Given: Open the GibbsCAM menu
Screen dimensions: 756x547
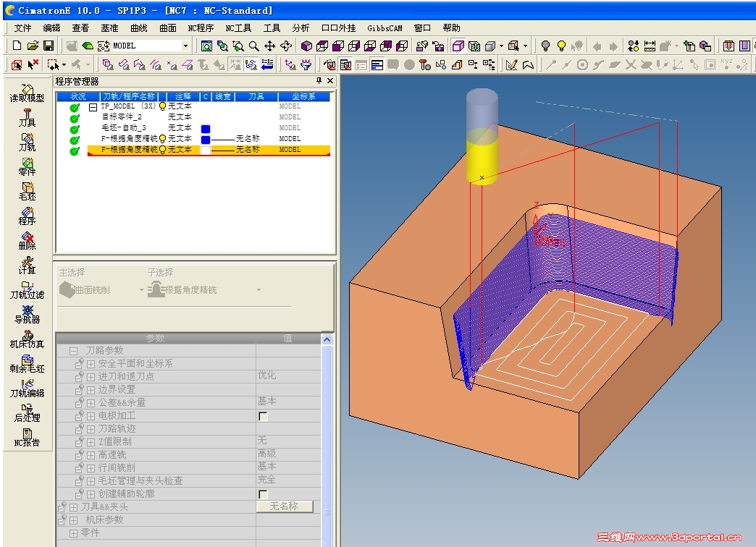Looking at the screenshot, I should (385, 28).
